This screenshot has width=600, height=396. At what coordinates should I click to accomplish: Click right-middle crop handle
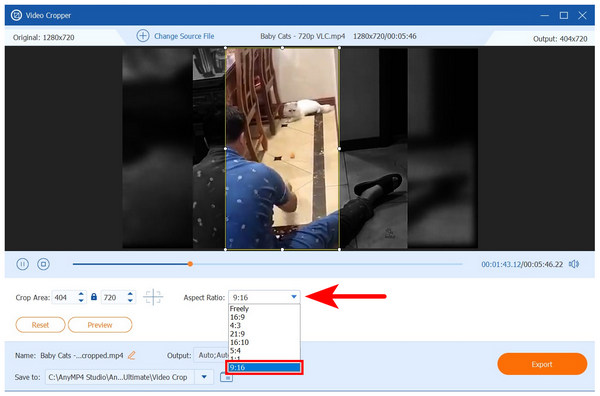[x=339, y=148]
